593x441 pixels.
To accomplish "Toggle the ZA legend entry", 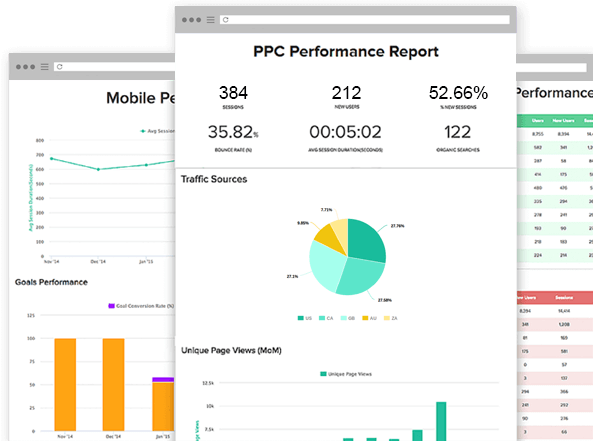I will [x=391, y=318].
